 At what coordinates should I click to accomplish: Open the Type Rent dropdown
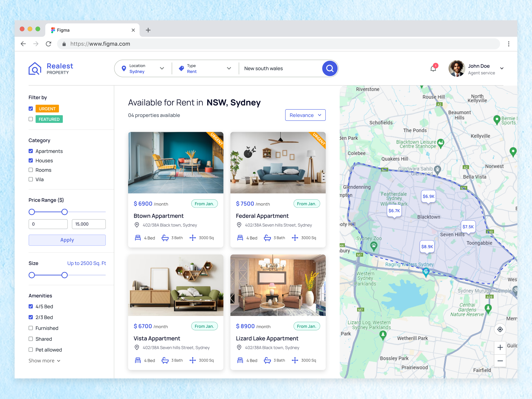205,69
